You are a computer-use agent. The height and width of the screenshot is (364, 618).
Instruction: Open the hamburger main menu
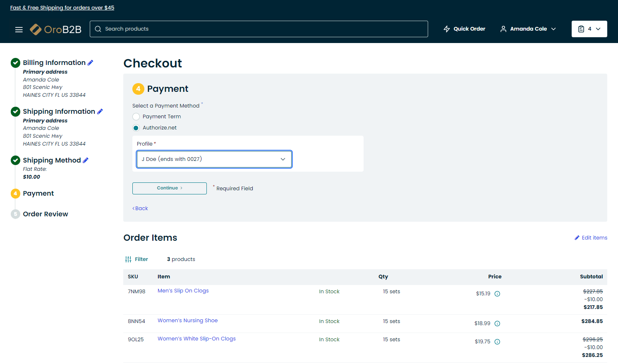pos(19,29)
